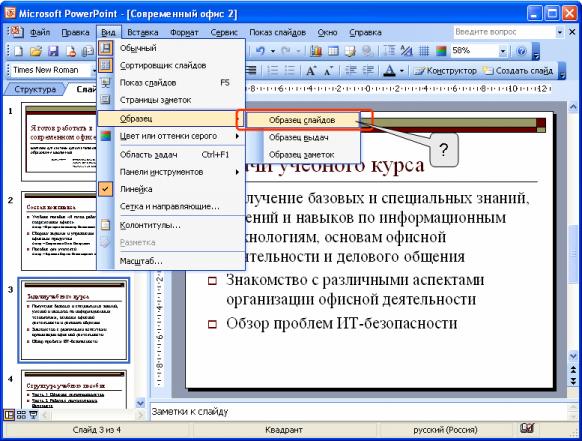This screenshot has height=441, width=582.
Task: Open the help question box dropdown arrow
Action: [560, 32]
